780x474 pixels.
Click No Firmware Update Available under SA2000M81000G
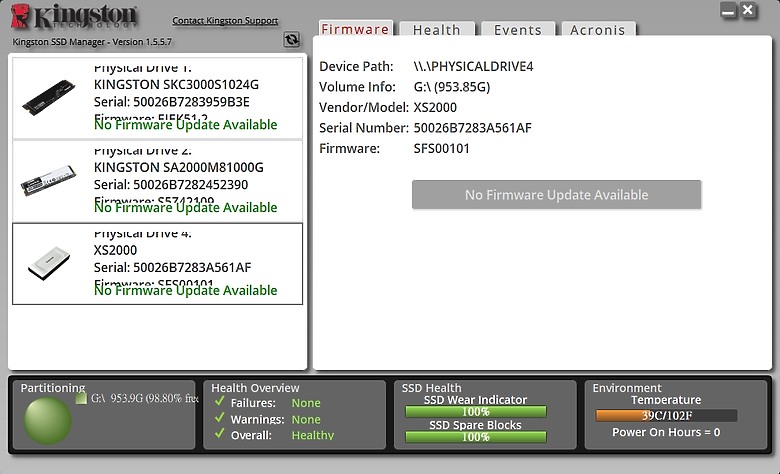[186, 207]
